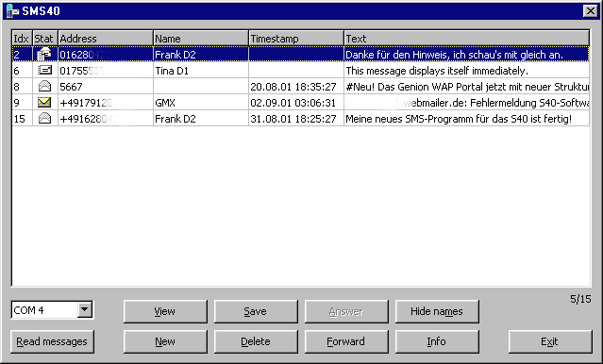Select text 'Meine neues SMS-Programm für das S40'
The height and width of the screenshot is (364, 603).
(x=437, y=119)
